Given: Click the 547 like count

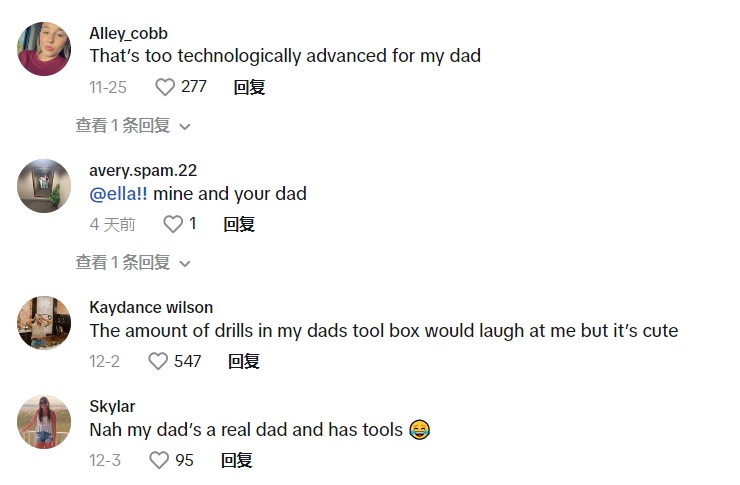Looking at the screenshot, I should (187, 361).
